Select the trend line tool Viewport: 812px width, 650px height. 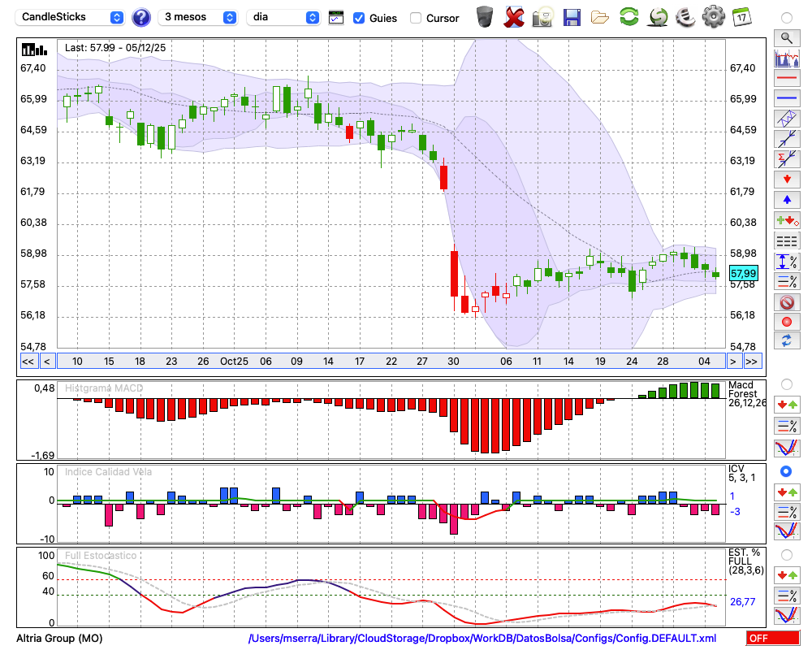point(787,139)
